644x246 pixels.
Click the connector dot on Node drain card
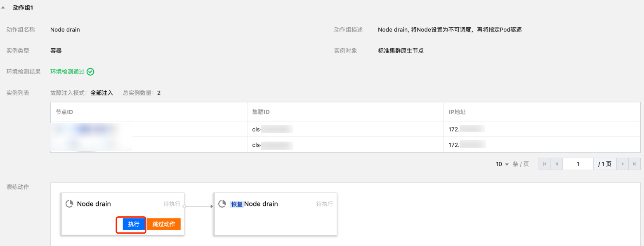(184, 205)
